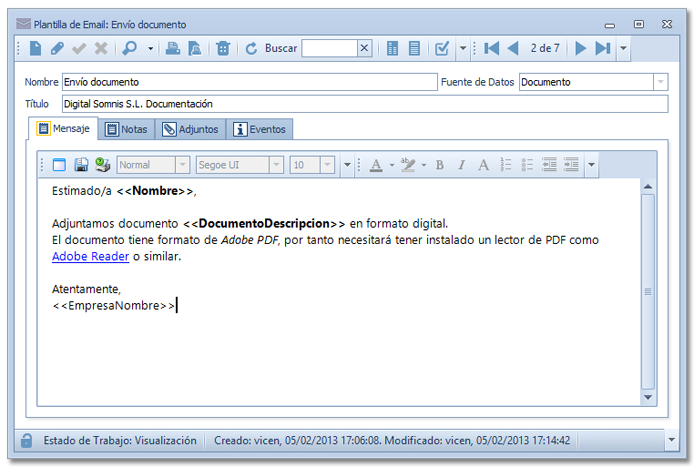694x467 pixels.
Task: Create a new record with document icon
Action: click(35, 48)
